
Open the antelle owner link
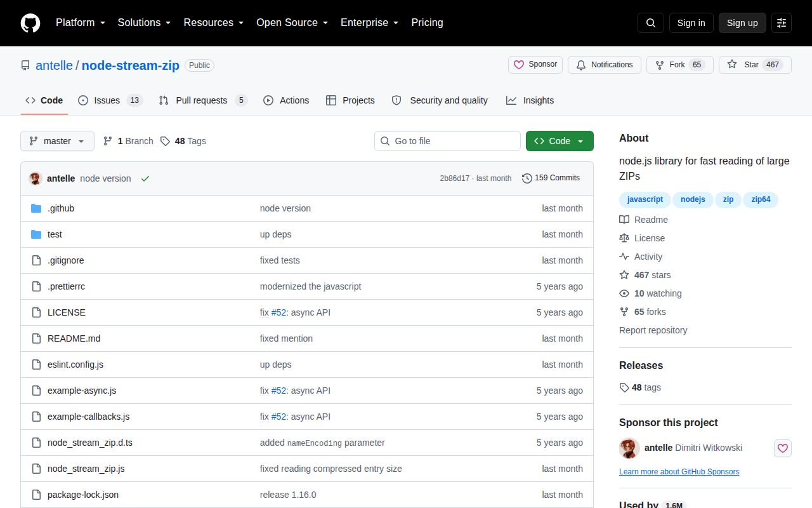point(54,65)
